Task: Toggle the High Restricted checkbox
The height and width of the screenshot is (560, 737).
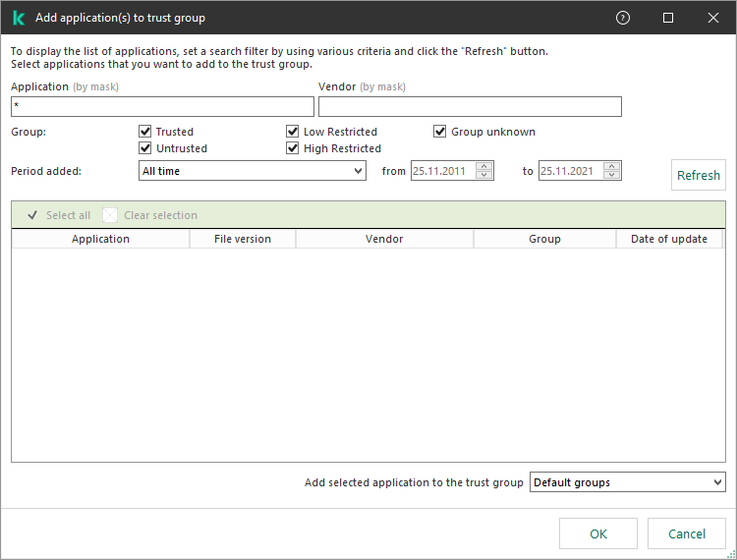Action: point(293,148)
